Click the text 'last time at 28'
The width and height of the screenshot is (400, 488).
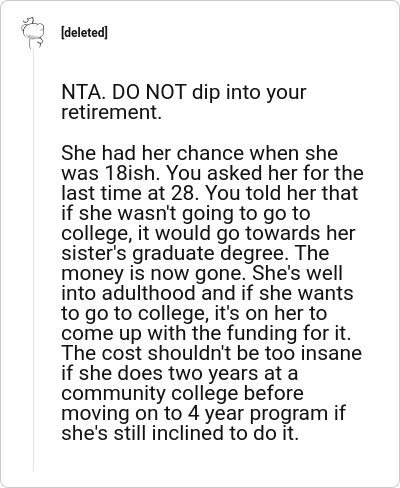[127, 193]
